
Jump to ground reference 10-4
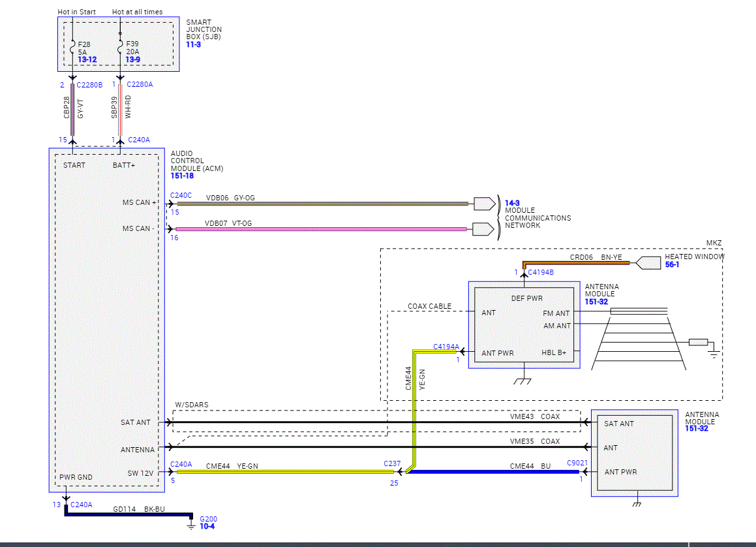click(x=208, y=525)
